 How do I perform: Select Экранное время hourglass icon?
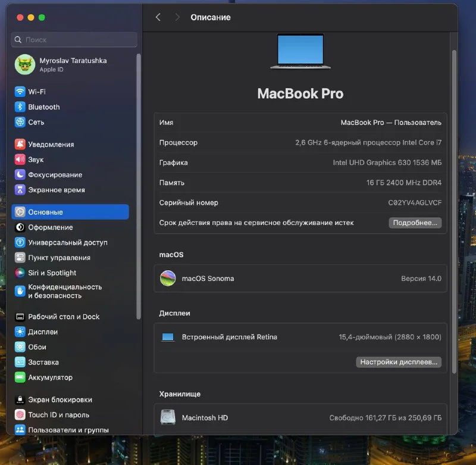pyautogui.click(x=20, y=190)
